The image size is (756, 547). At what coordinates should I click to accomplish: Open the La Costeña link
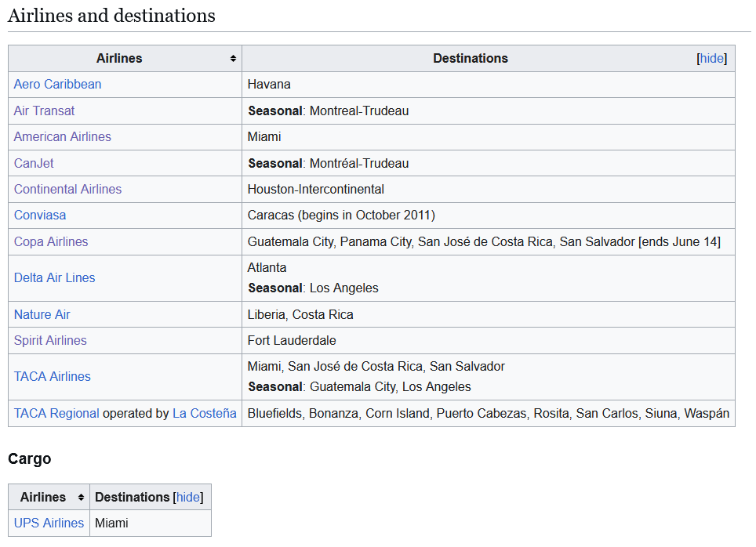pos(205,414)
